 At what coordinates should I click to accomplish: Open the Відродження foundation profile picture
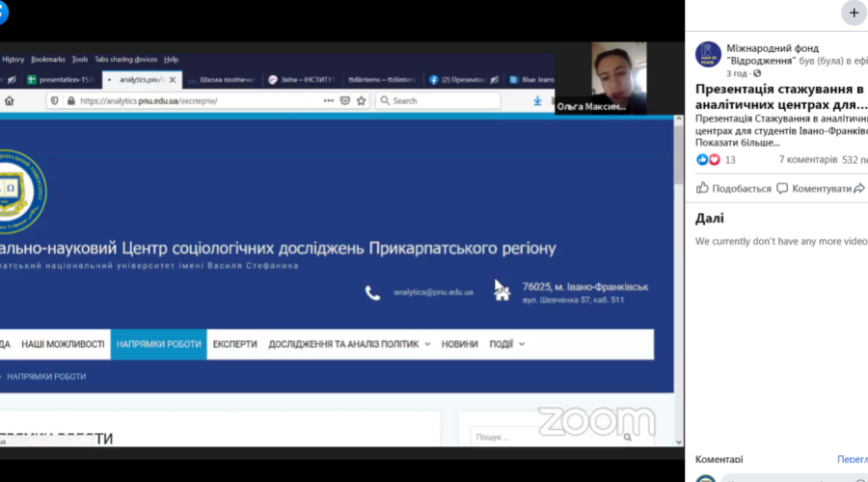point(709,54)
